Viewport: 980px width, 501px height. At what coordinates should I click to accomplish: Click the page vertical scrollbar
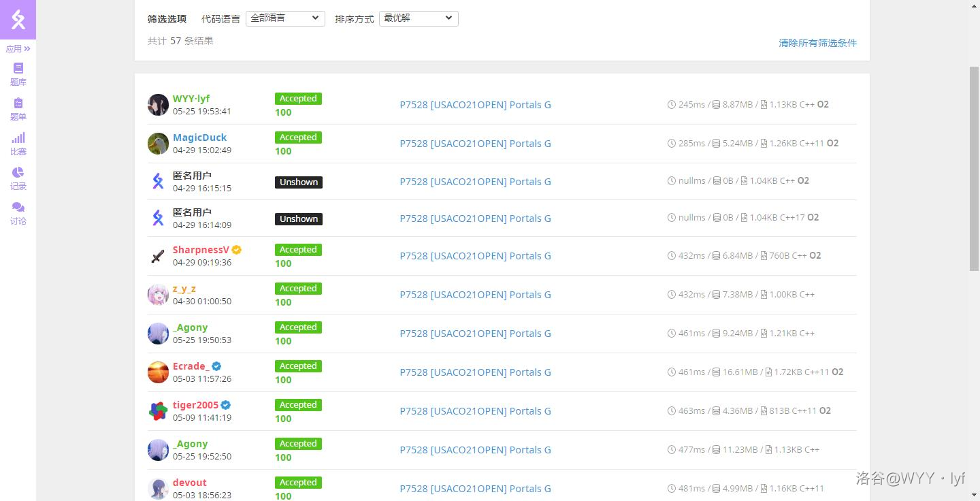tap(974, 170)
